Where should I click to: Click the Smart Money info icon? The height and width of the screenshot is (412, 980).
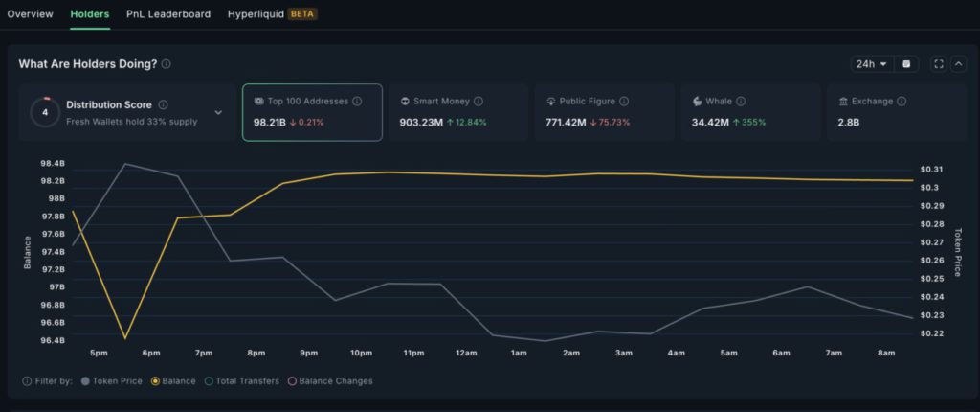pyautogui.click(x=479, y=101)
